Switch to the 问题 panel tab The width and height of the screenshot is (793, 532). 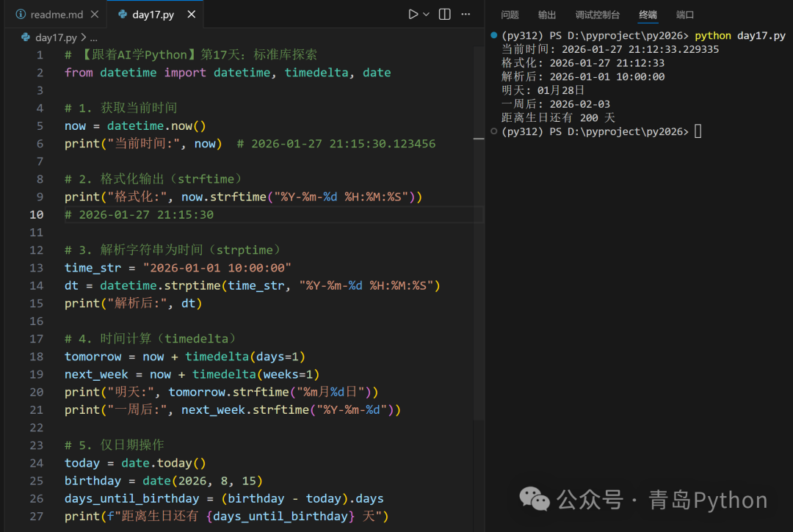click(510, 14)
